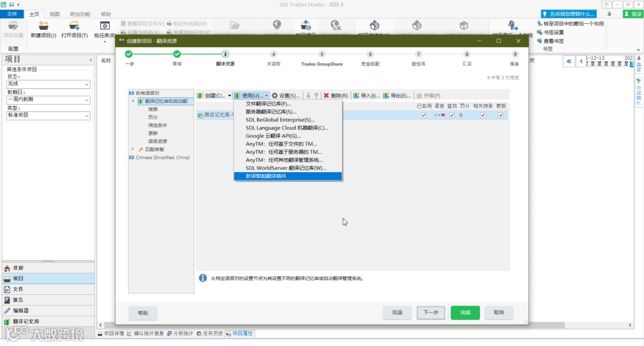Open the Welcome (欢迎) view in the sidebar

pos(48,268)
